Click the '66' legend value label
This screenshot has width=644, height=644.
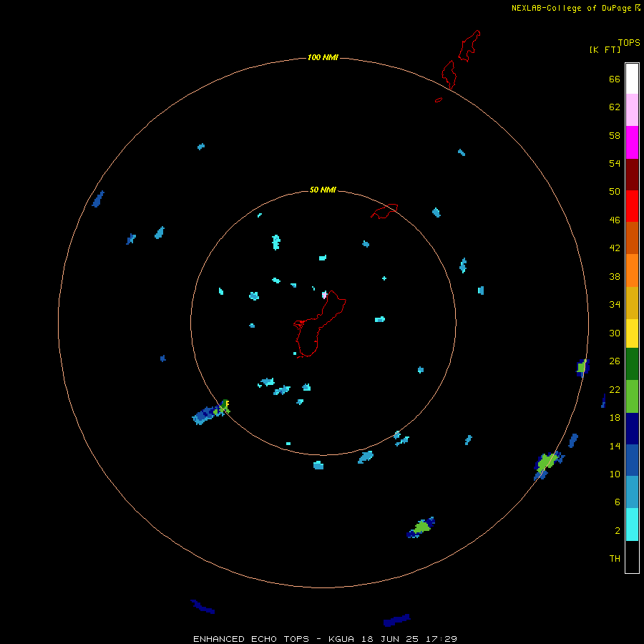tap(615, 79)
